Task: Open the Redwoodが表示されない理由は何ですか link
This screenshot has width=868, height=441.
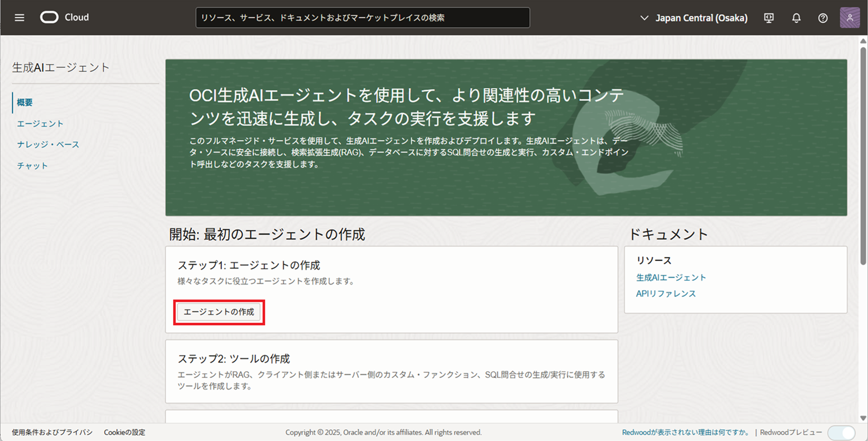Action: [686, 432]
